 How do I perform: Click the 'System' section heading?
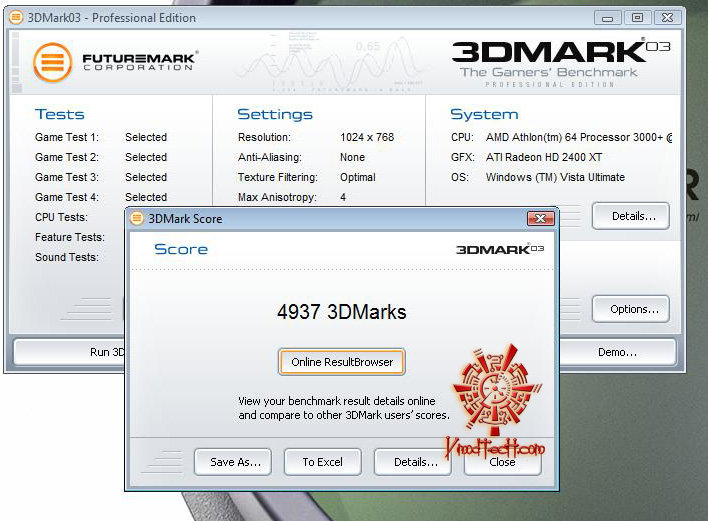(484, 114)
